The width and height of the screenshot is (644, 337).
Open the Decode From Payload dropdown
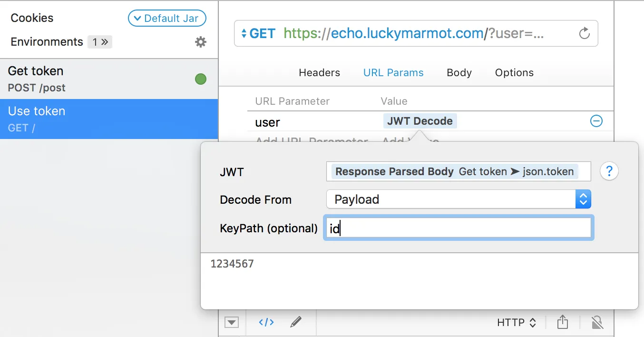(x=458, y=199)
